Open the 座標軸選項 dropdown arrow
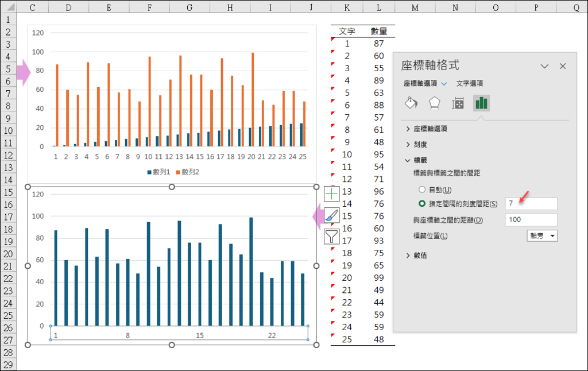Image resolution: width=588 pixels, height=371 pixels. [444, 84]
